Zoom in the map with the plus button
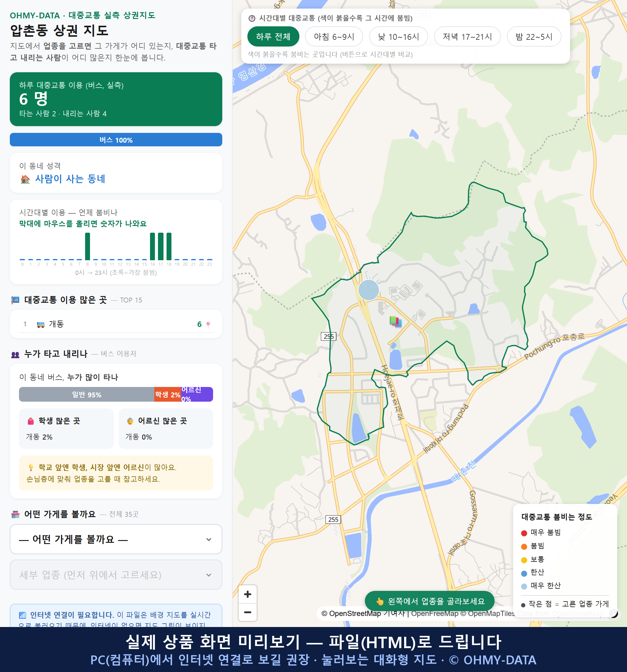 click(247, 594)
